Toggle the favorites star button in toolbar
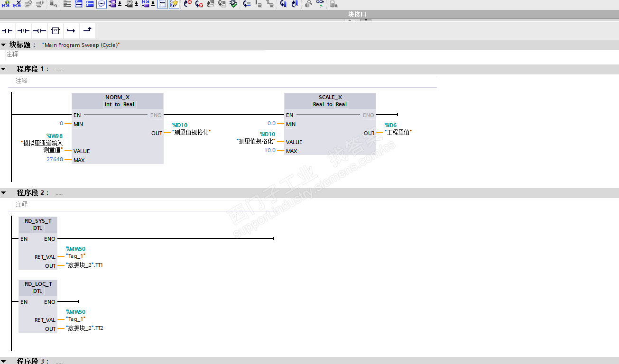 click(x=174, y=4)
